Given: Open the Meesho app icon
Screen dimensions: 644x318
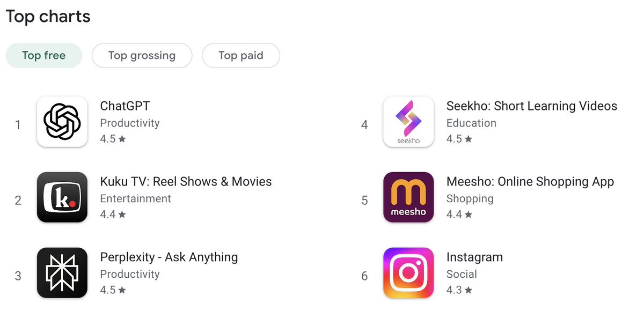Looking at the screenshot, I should [408, 197].
